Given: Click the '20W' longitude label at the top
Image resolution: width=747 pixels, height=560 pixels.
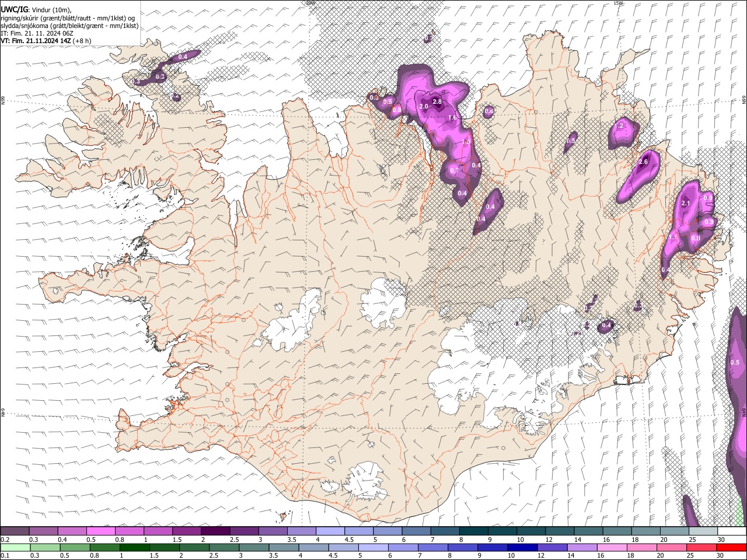Looking at the screenshot, I should click(x=310, y=3).
